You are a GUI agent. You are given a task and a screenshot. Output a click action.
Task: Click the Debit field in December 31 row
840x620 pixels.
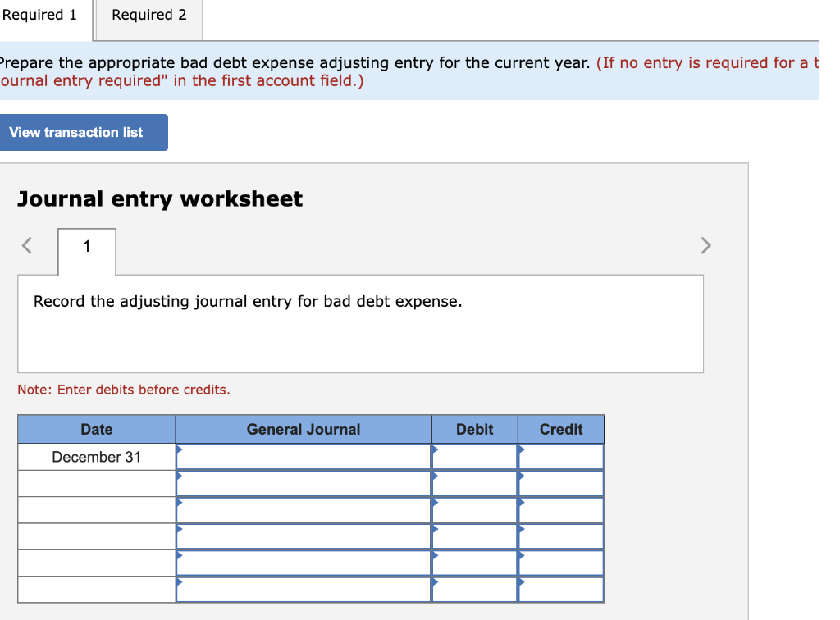coord(475,458)
